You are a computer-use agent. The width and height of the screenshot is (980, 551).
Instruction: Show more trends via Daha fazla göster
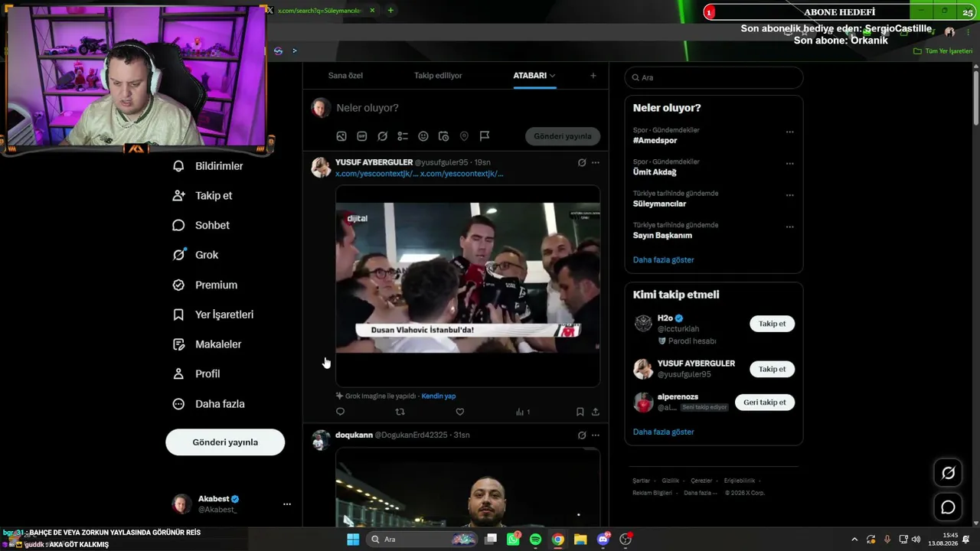[x=663, y=260]
